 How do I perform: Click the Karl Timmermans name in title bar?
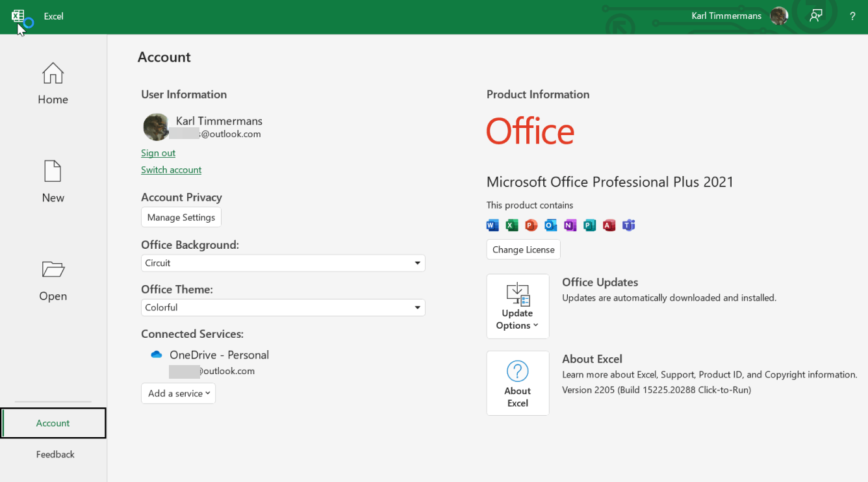point(726,16)
